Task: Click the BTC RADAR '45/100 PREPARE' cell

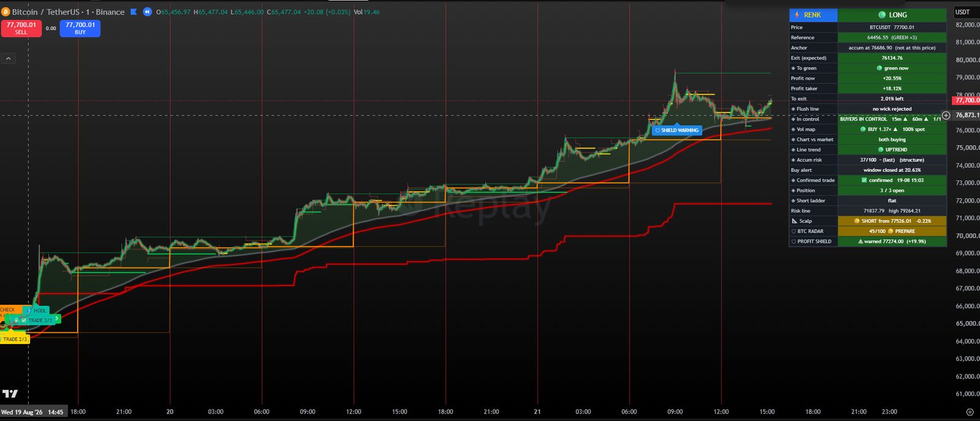Action: pyautogui.click(x=892, y=231)
